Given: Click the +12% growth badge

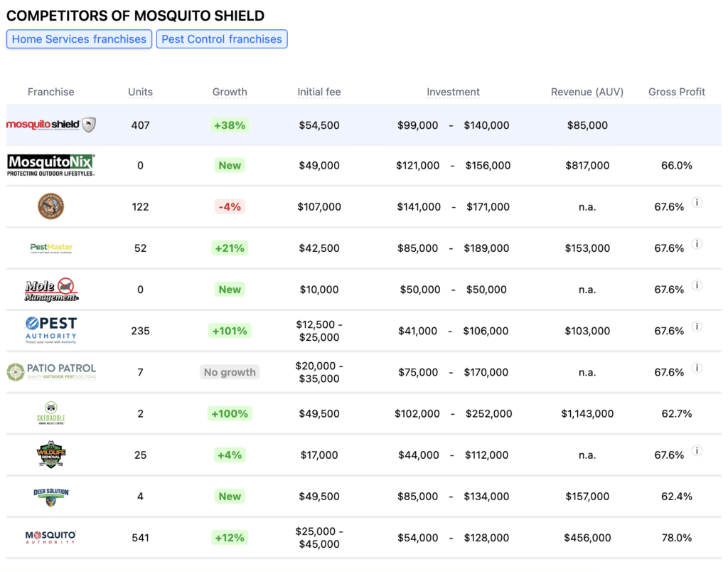Looking at the screenshot, I should pos(230,538).
